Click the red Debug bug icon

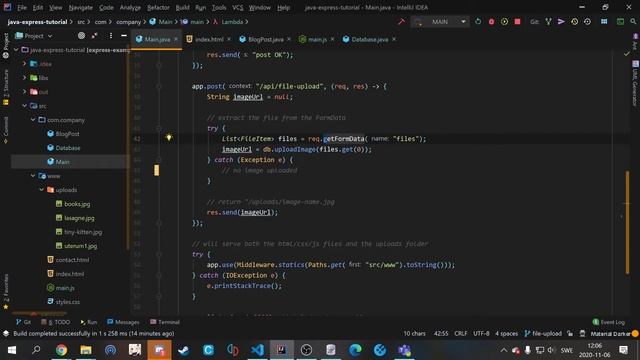(x=491, y=22)
